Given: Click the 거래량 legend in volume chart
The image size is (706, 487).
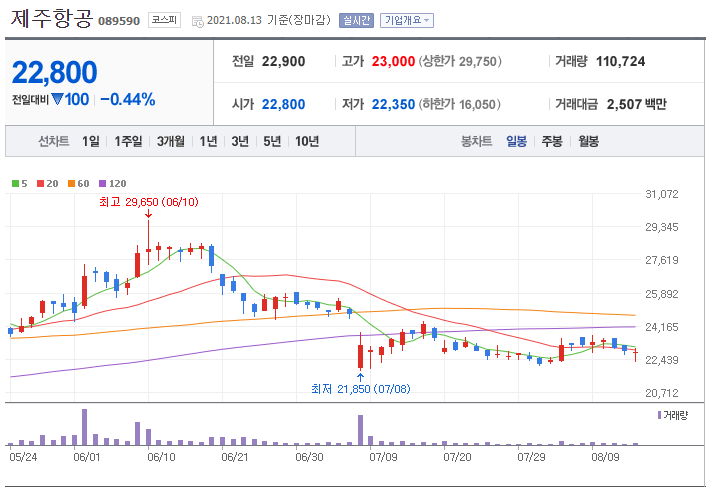Looking at the screenshot, I should (x=673, y=415).
